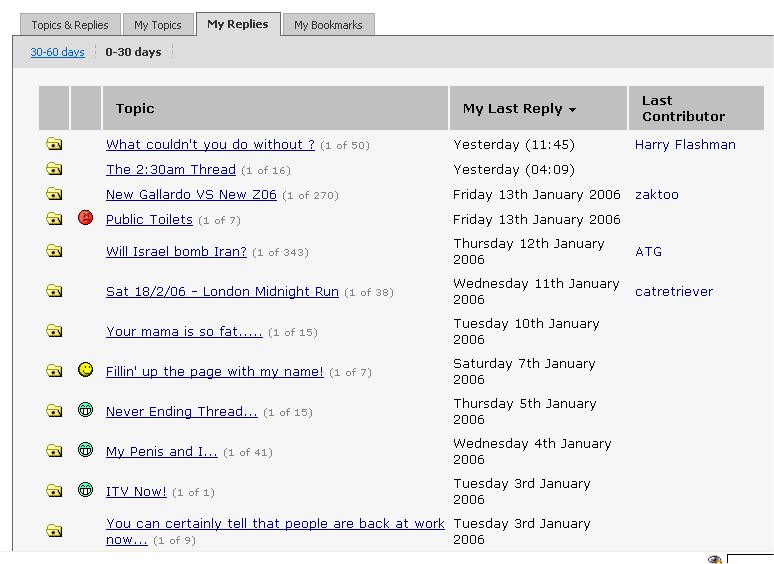Viewport: 774px width, 564px height.
Task: View Harry Flashman's profile
Action: [x=685, y=145]
